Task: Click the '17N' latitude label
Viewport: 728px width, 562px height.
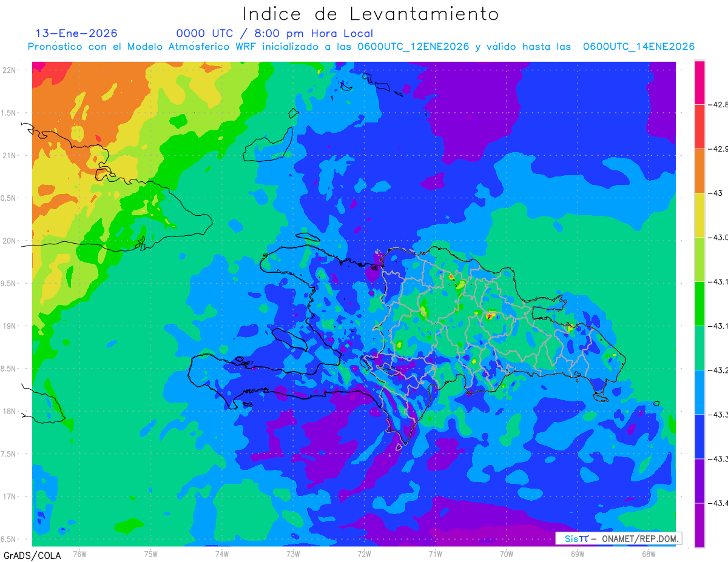Action: tap(10, 497)
